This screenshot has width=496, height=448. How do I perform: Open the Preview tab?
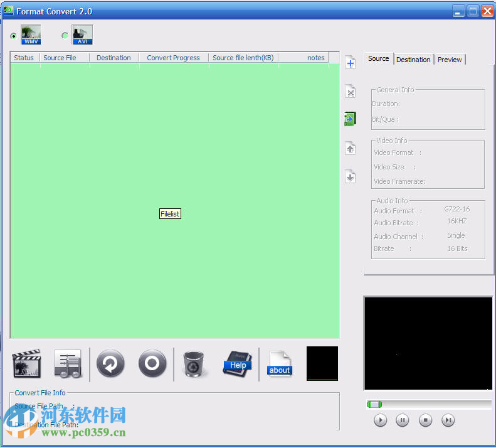pyautogui.click(x=450, y=60)
